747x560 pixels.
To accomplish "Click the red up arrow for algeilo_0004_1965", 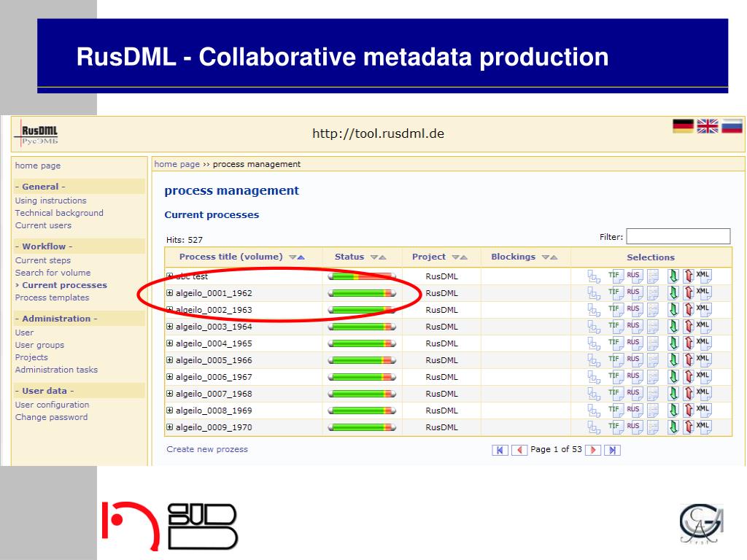I will click(x=689, y=343).
